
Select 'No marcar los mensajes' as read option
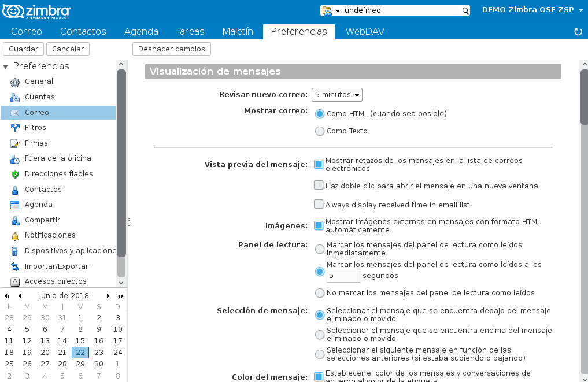[320, 293]
